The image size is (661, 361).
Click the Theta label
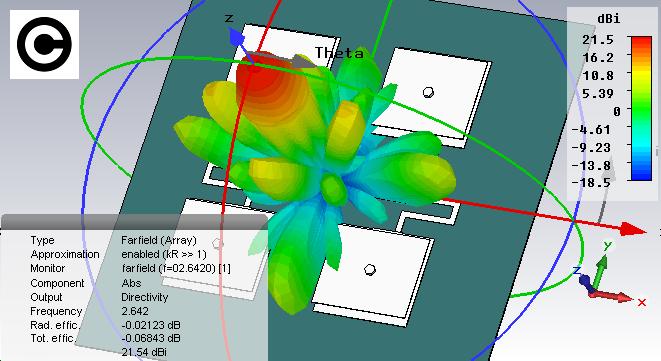339,53
